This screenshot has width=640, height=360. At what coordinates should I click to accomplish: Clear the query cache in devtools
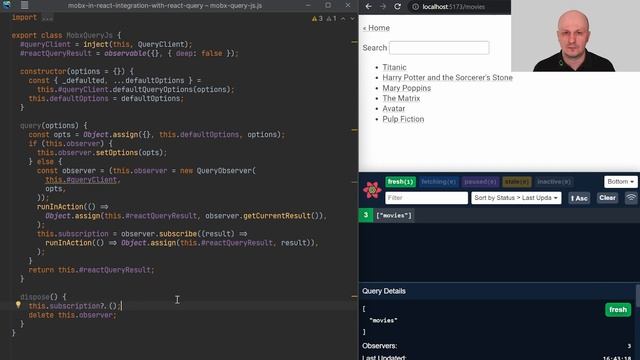click(607, 198)
